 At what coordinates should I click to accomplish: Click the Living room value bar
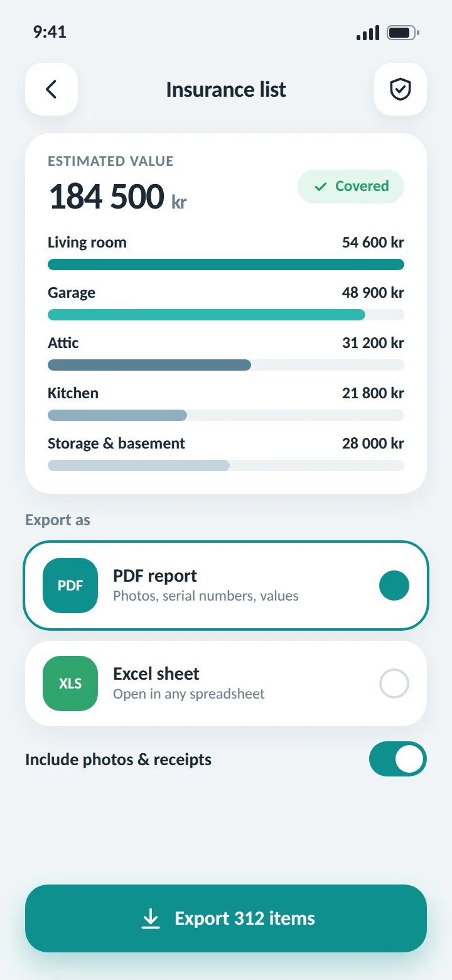coord(226,264)
